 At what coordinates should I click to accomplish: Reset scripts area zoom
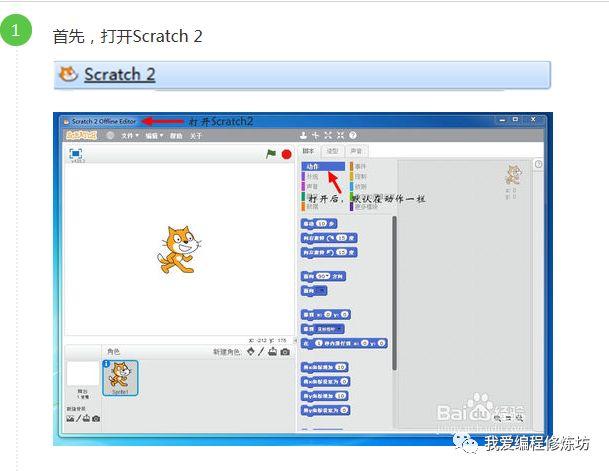pos(508,418)
